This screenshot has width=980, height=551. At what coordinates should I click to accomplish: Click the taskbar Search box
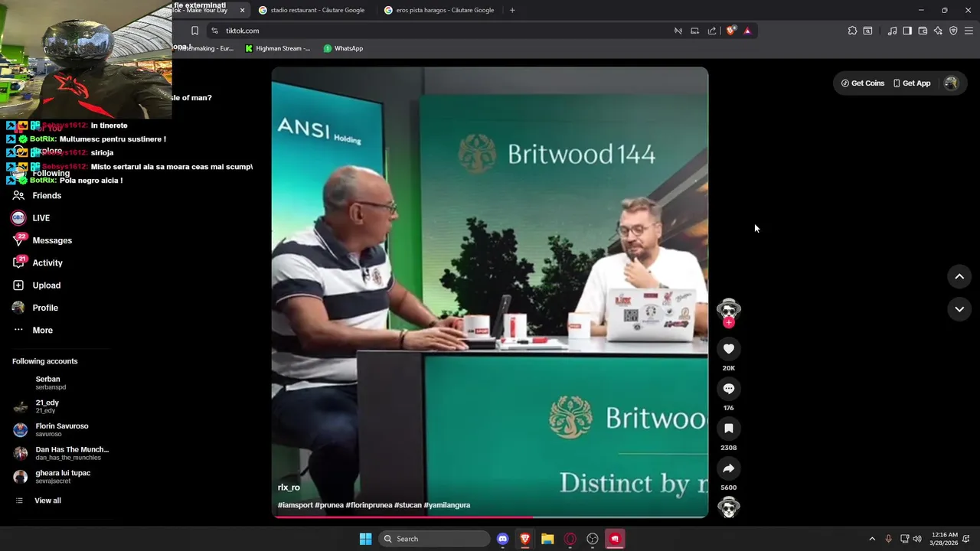pos(434,539)
